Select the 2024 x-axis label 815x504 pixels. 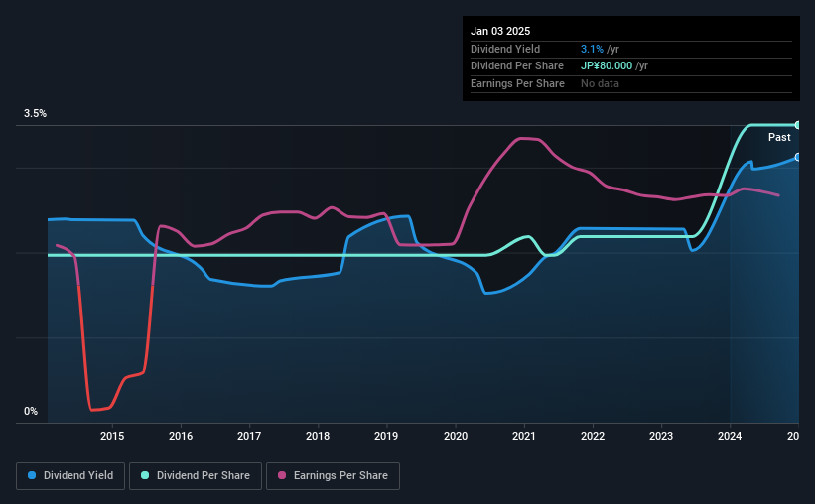point(730,436)
